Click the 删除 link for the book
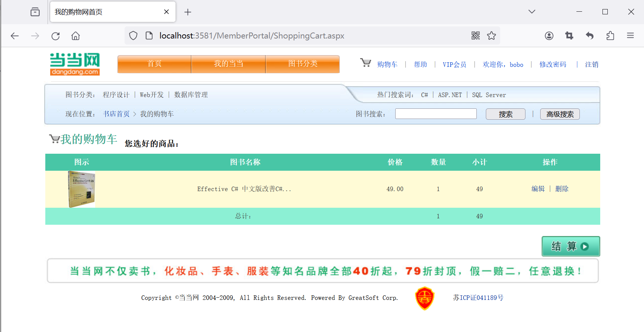Image resolution: width=644 pixels, height=332 pixels. pyautogui.click(x=561, y=189)
